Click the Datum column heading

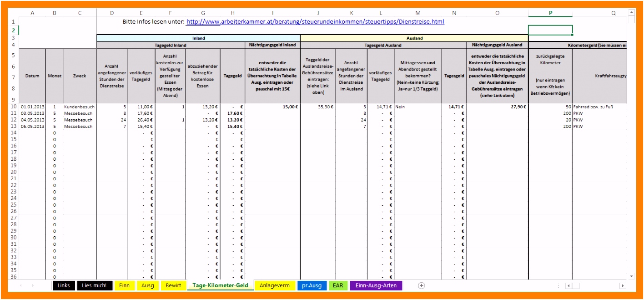pyautogui.click(x=32, y=76)
